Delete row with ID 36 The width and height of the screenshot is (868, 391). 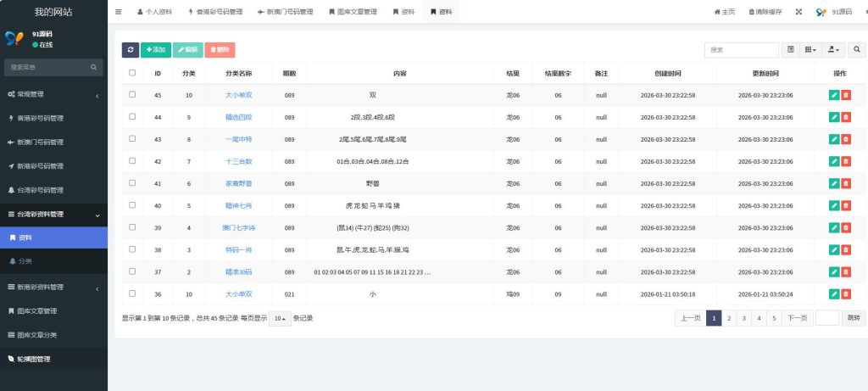(846, 294)
